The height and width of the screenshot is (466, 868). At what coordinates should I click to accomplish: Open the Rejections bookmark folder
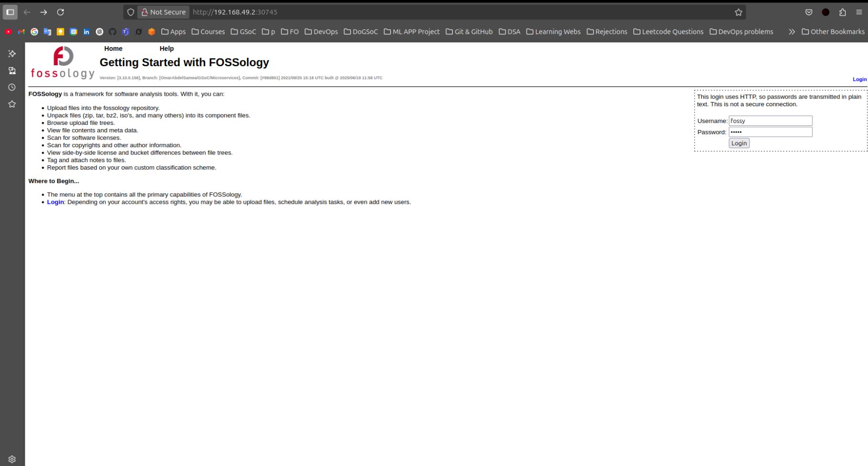pos(607,31)
